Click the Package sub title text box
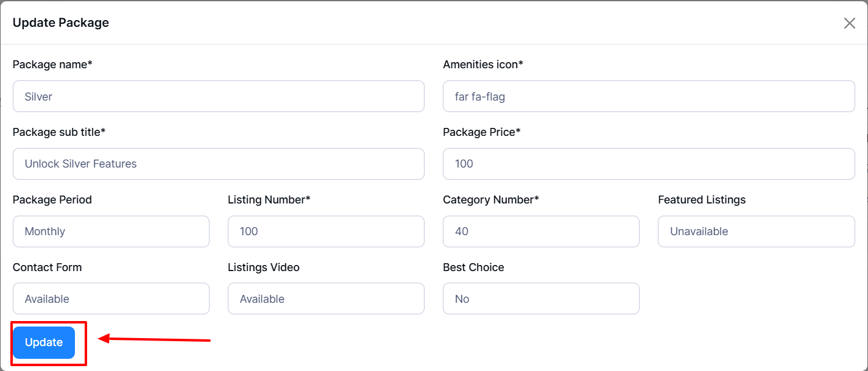The height and width of the screenshot is (371, 868). click(218, 164)
